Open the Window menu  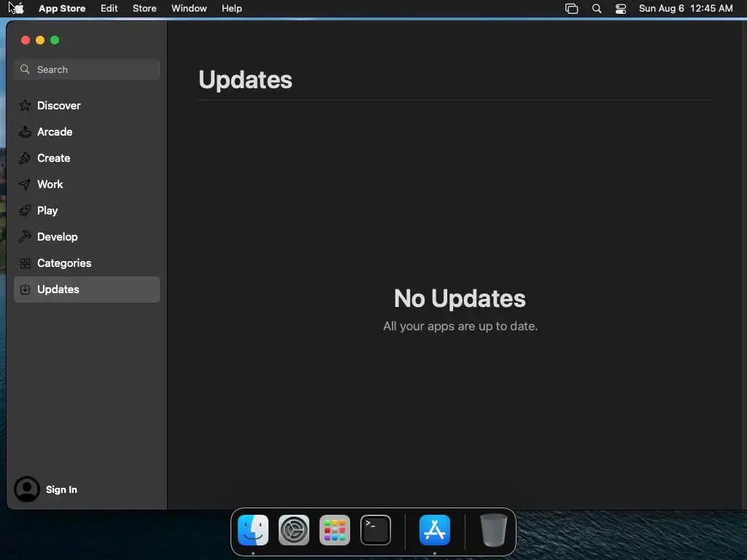pyautogui.click(x=189, y=9)
